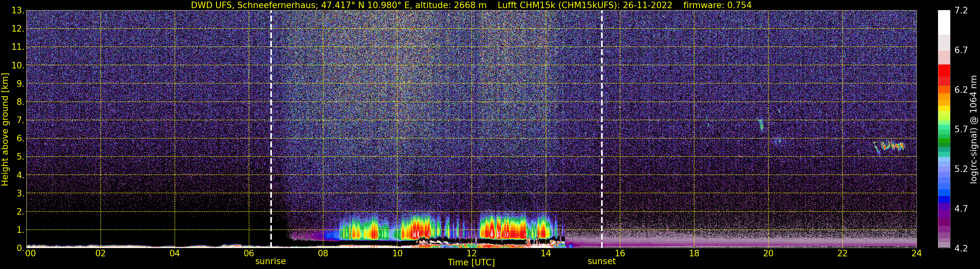Click the 'firmware: 0.754' text
This screenshot has width=980, height=269.
(717, 5)
